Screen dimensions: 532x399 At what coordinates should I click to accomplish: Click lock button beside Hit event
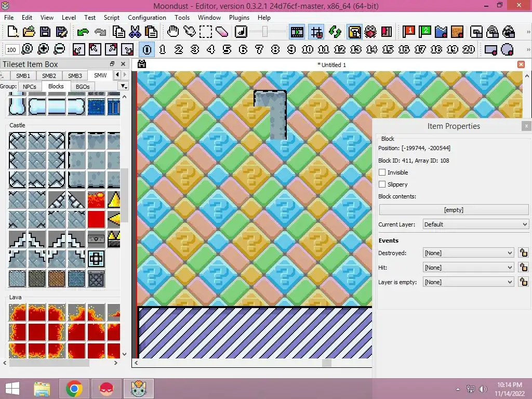(524, 268)
